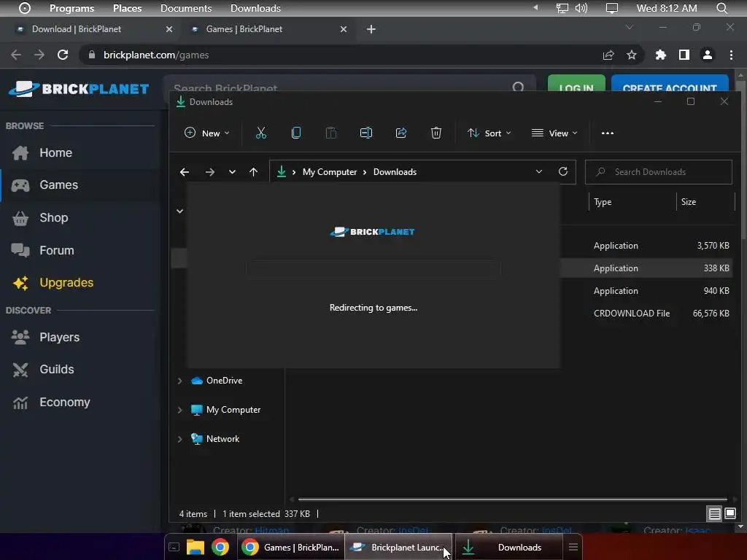
Task: Toggle Chrome side panel icon
Action: click(684, 55)
